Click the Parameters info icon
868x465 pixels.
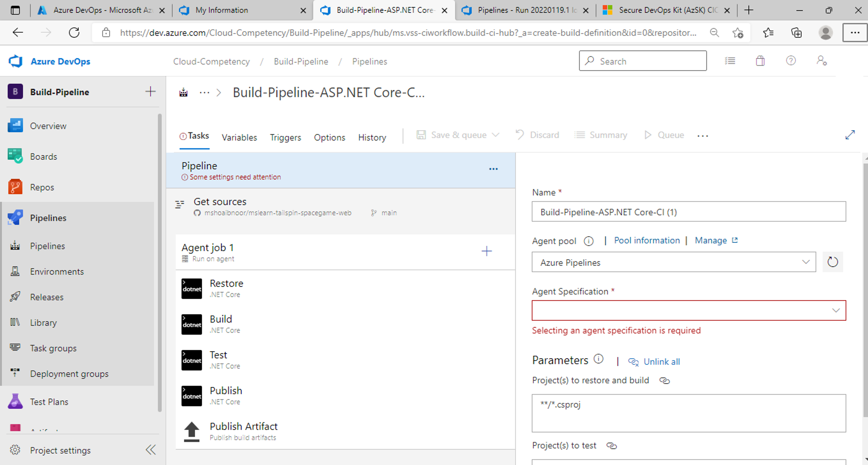598,359
